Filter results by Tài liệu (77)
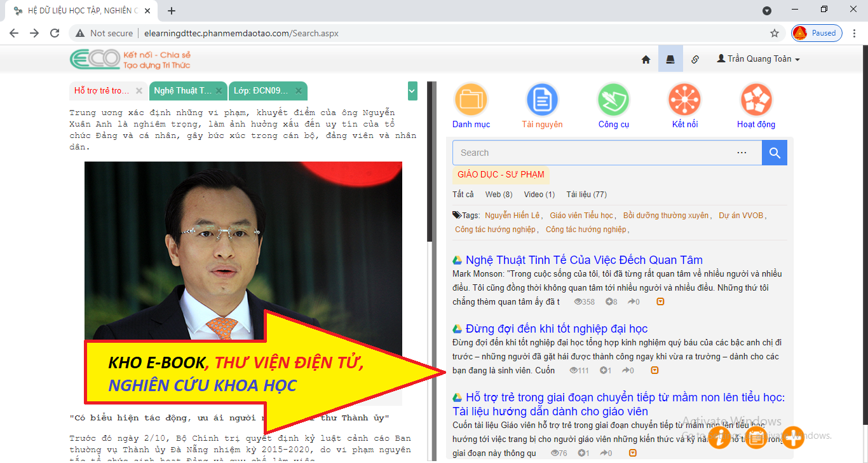This screenshot has height=463, width=868. pyautogui.click(x=586, y=195)
